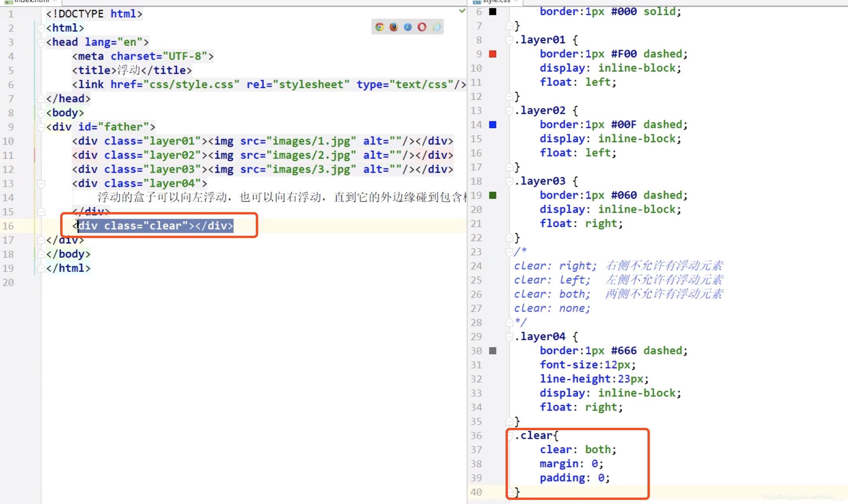Collapse the <body> tag fold marker
This screenshot has height=504, width=848.
pyautogui.click(x=41, y=113)
